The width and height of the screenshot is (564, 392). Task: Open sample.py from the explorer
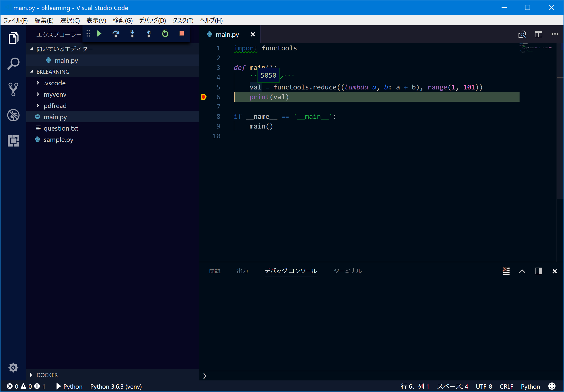tap(58, 140)
